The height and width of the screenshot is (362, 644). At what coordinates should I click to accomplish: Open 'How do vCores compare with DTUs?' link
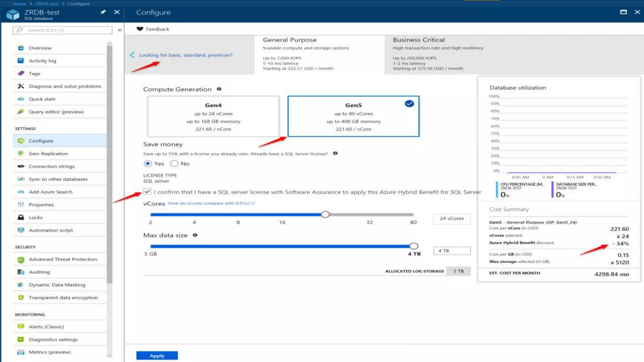click(x=211, y=203)
